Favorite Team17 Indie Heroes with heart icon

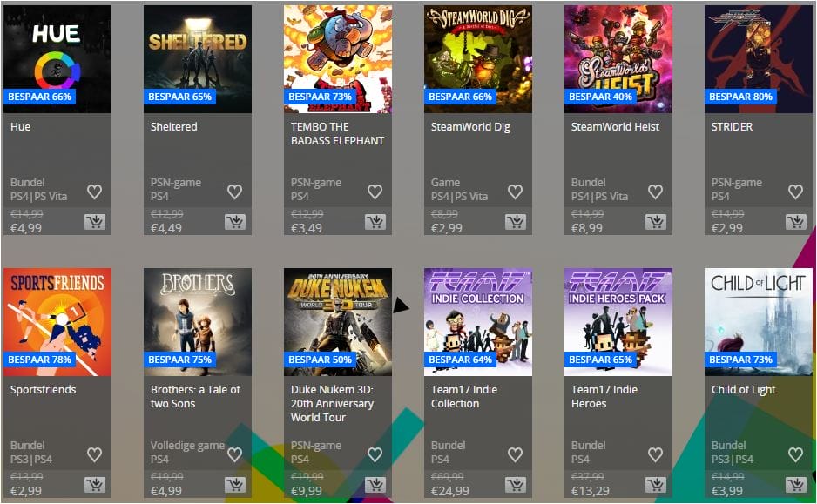655,454
